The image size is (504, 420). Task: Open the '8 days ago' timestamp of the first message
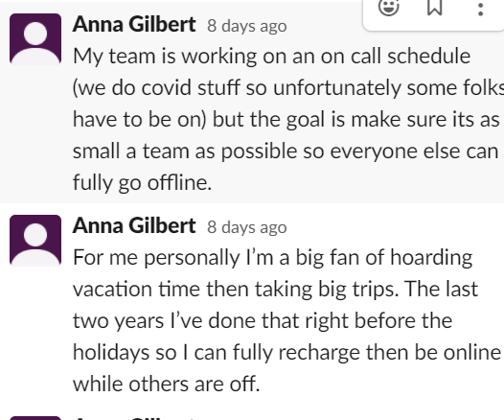(247, 26)
